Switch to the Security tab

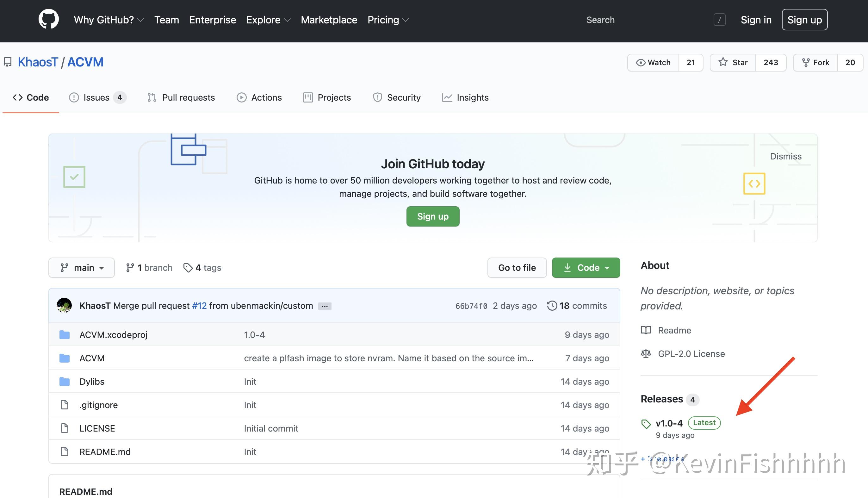coord(397,97)
